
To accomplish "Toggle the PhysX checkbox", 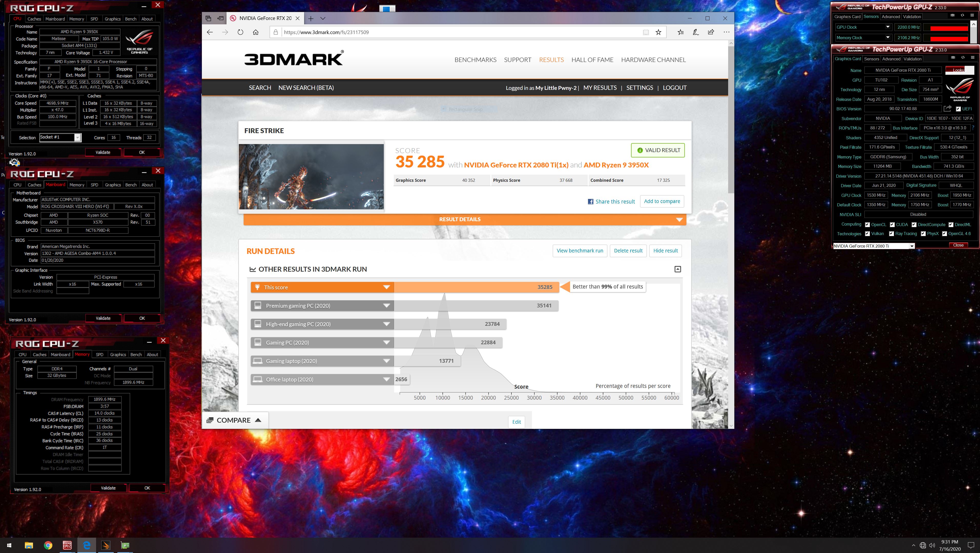I will [x=923, y=234].
